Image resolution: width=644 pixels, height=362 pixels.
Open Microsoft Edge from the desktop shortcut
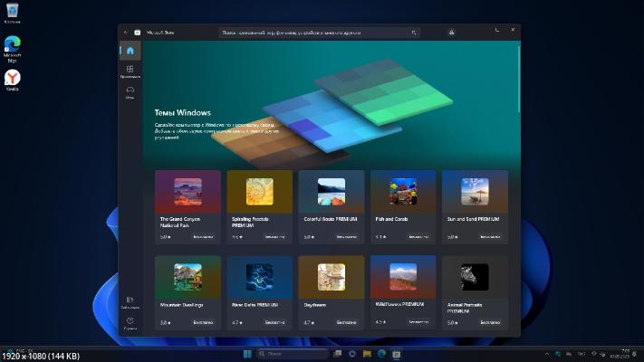click(13, 47)
